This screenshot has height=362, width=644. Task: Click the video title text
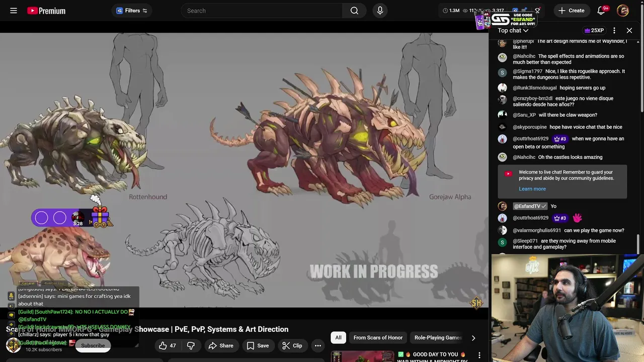pyautogui.click(x=147, y=329)
